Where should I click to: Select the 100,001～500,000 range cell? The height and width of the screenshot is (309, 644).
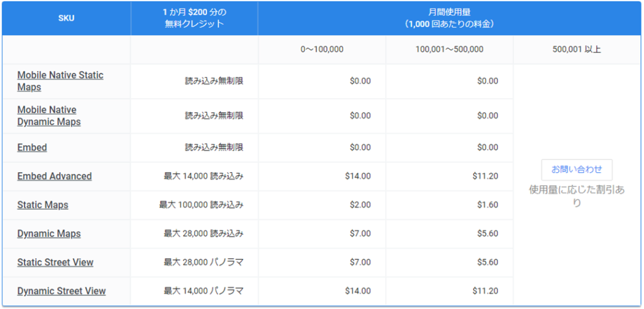tap(449, 49)
